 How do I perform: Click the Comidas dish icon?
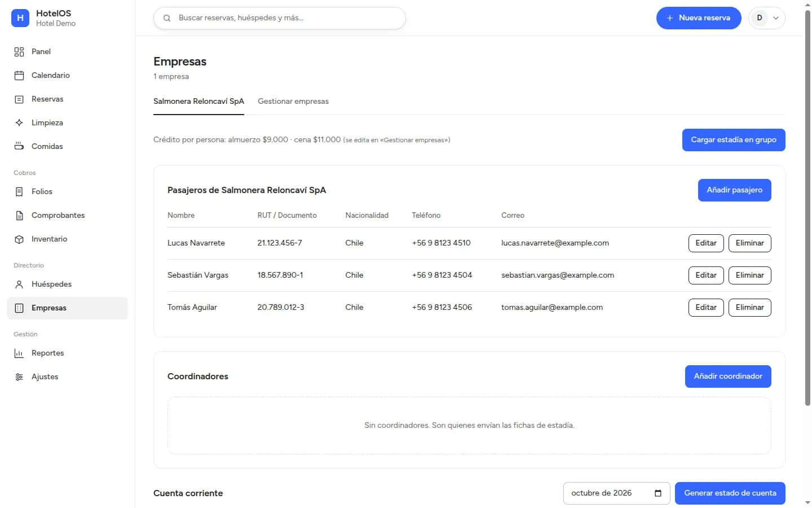pos(19,147)
